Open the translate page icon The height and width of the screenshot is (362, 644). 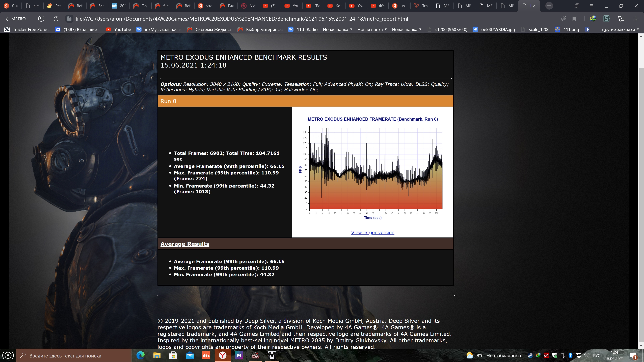563,19
